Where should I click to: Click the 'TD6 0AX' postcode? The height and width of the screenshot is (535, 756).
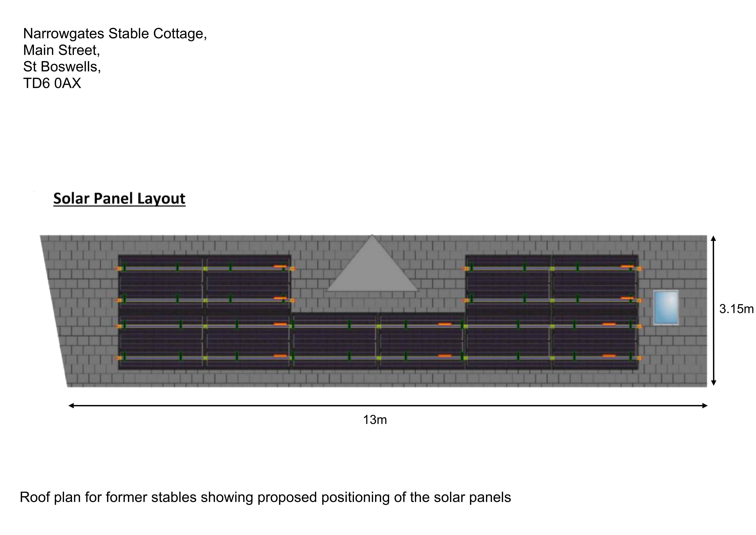pos(52,83)
